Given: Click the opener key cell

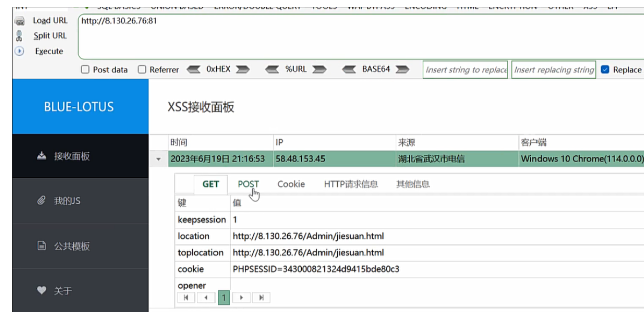Looking at the screenshot, I should 202,285.
